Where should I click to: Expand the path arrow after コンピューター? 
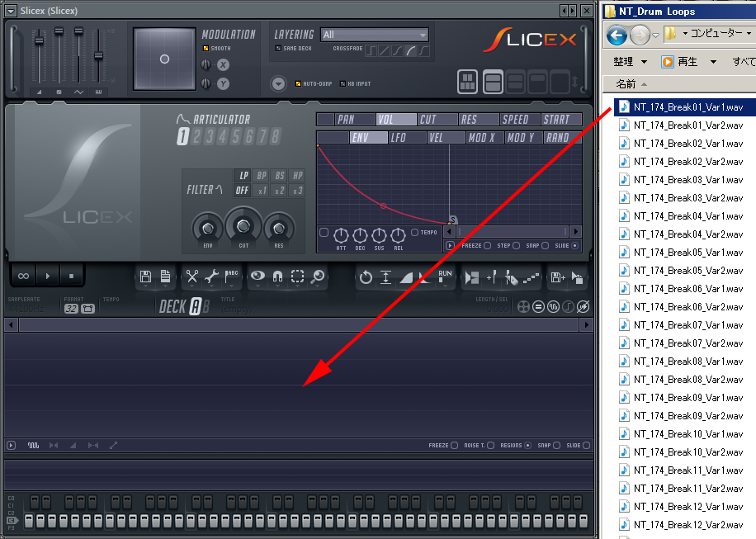point(749,33)
